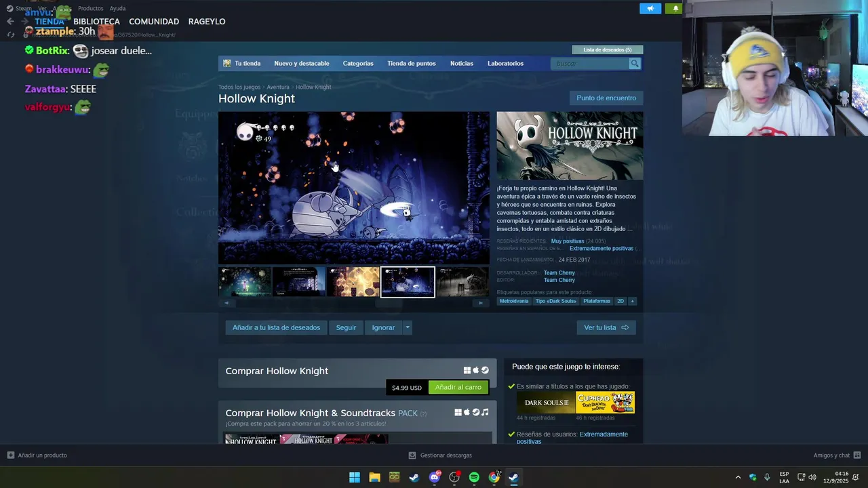868x488 pixels.
Task: Click the volume speaker tray icon
Action: pos(812,477)
